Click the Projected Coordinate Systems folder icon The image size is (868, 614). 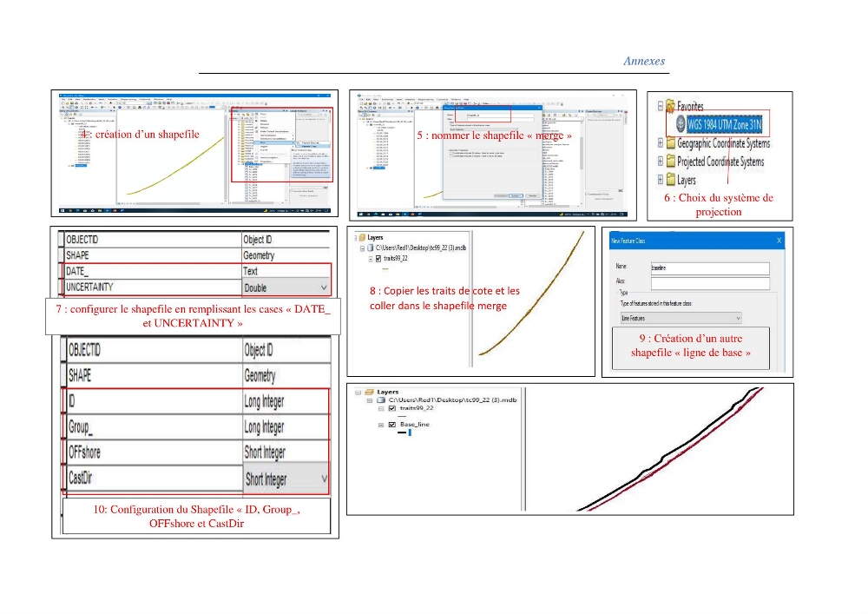[x=670, y=162]
